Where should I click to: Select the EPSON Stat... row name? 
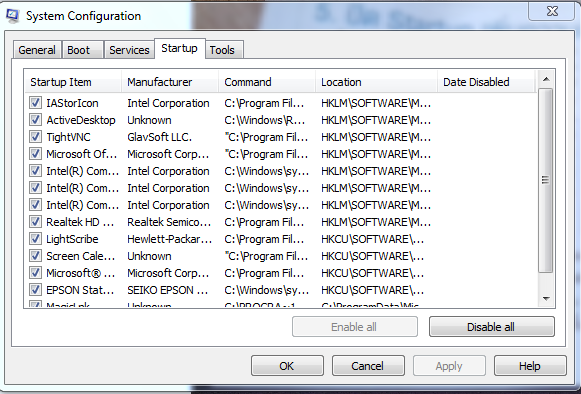click(80, 290)
